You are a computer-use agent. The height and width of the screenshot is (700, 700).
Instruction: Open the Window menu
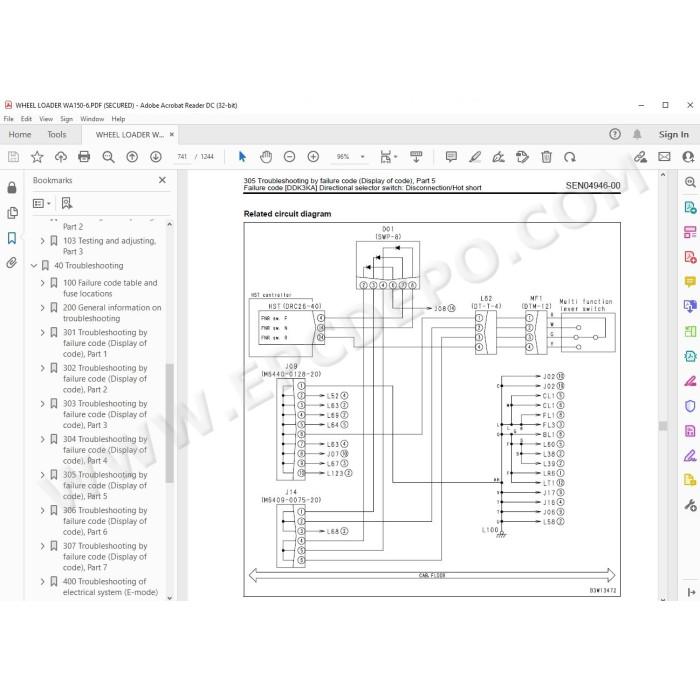[92, 119]
